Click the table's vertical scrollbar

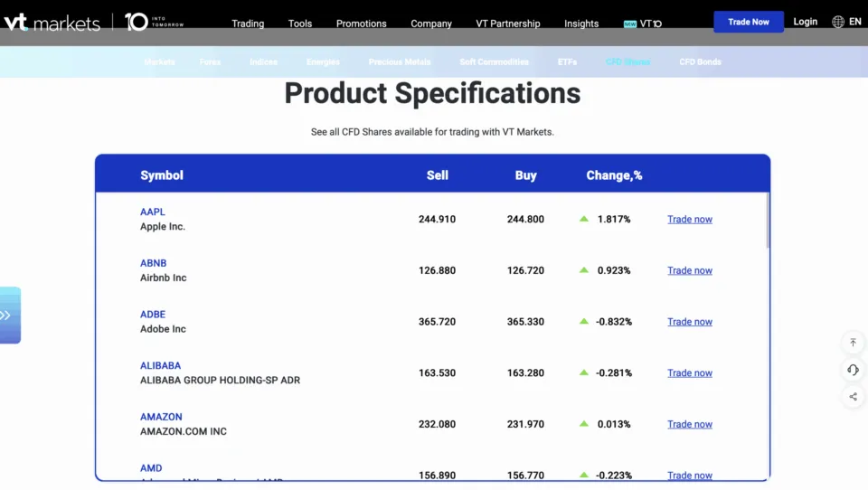click(x=768, y=221)
